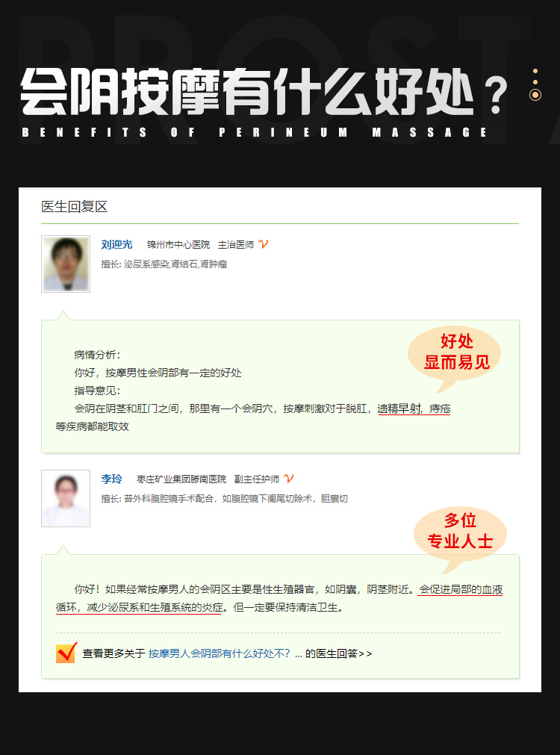The image size is (560, 755).
Task: Open the 李玲 name link
Action: pos(111,479)
